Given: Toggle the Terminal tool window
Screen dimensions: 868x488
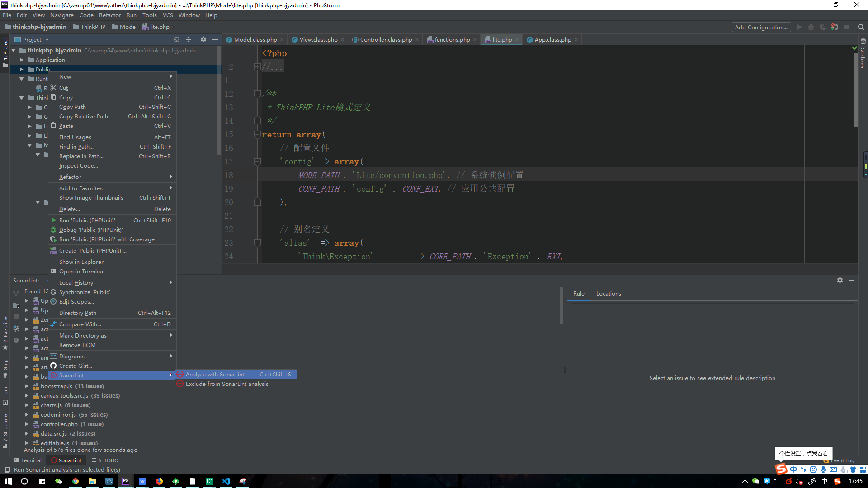Looking at the screenshot, I should click(28, 460).
